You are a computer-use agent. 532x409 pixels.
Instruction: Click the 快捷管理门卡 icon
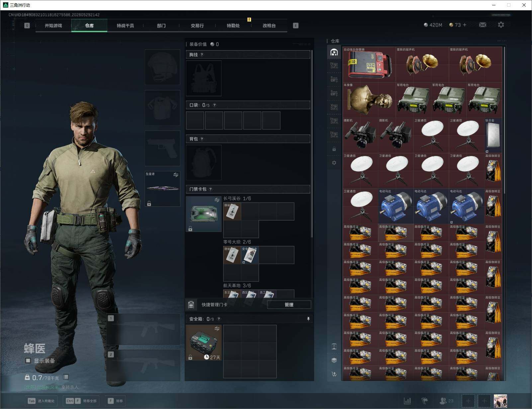click(191, 304)
